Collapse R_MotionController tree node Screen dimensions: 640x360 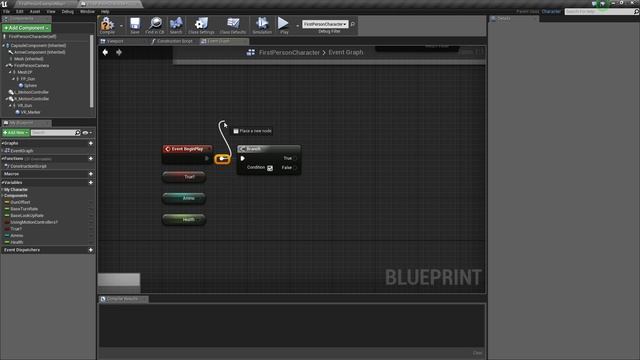click(x=7, y=99)
